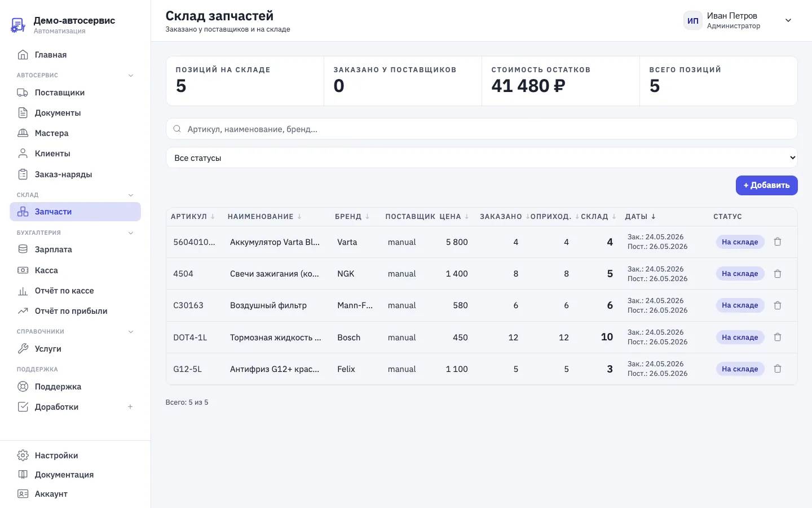Delete the Антифриз G12+ row with trash icon
The height and width of the screenshot is (508, 812).
point(778,369)
